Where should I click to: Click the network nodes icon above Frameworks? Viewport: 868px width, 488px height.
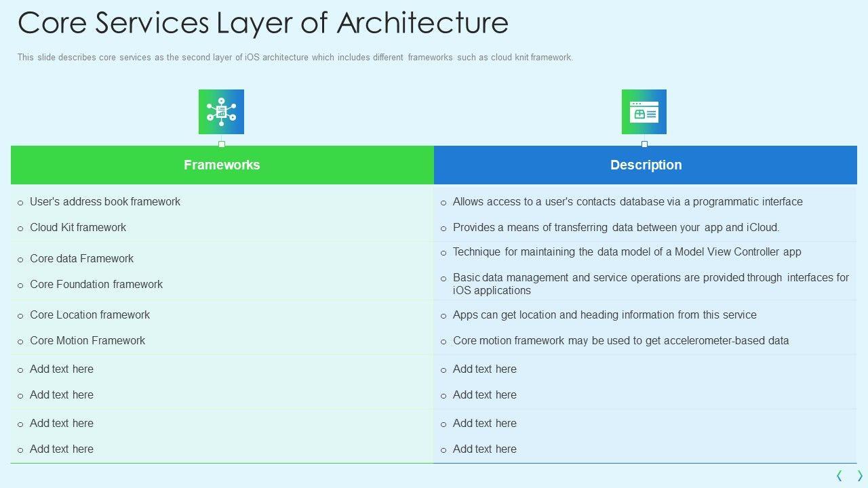point(221,112)
